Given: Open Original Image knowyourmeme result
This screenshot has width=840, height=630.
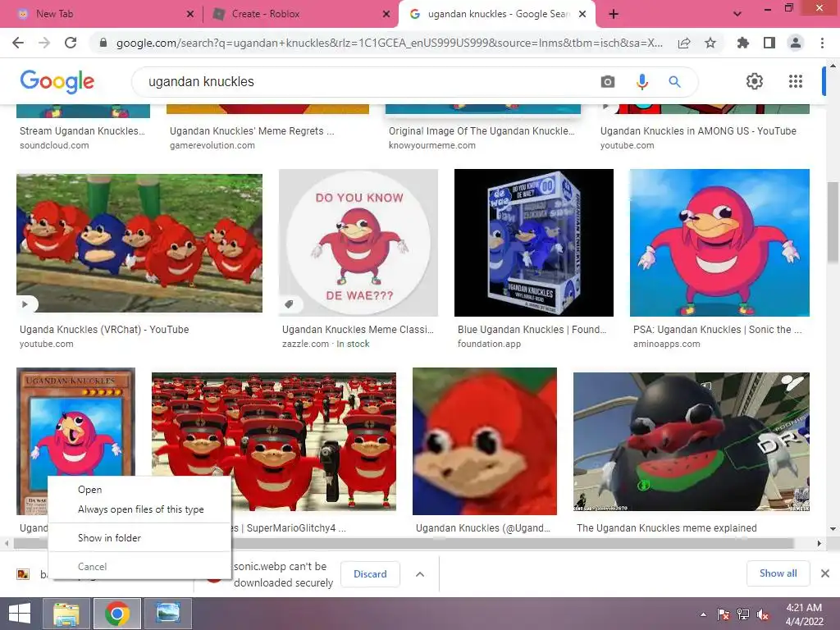Looking at the screenshot, I should [482, 130].
